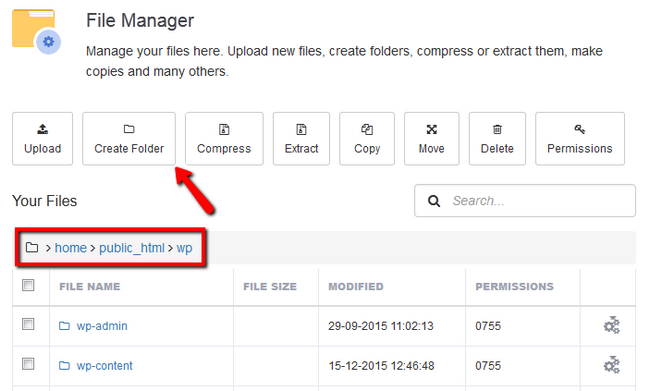650x391 pixels.
Task: Sort by PERMISSIONS column
Action: (x=514, y=287)
